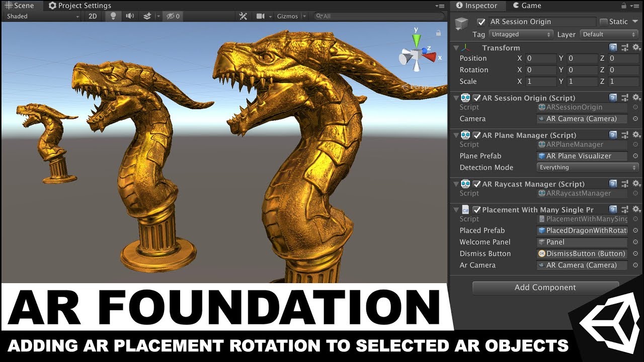Toggle scene lighting lightbulb icon
The width and height of the screenshot is (644, 362).
[113, 16]
